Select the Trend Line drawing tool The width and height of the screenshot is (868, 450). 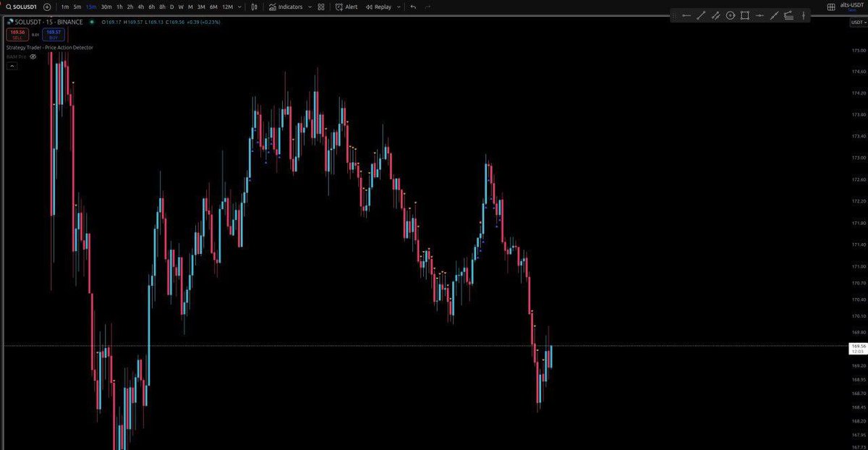(x=701, y=15)
